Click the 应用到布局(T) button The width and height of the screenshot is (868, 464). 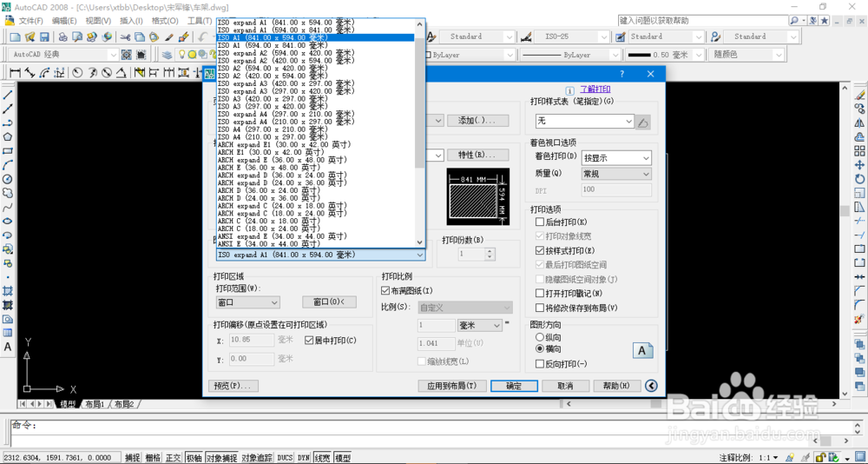[452, 386]
